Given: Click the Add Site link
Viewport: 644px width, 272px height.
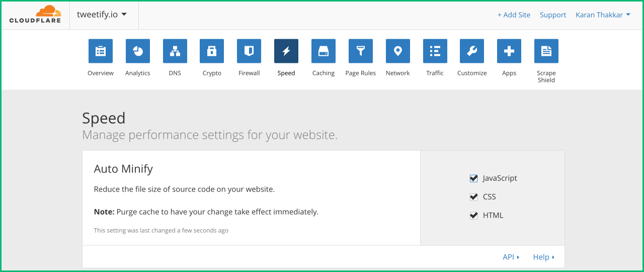Looking at the screenshot, I should (514, 15).
